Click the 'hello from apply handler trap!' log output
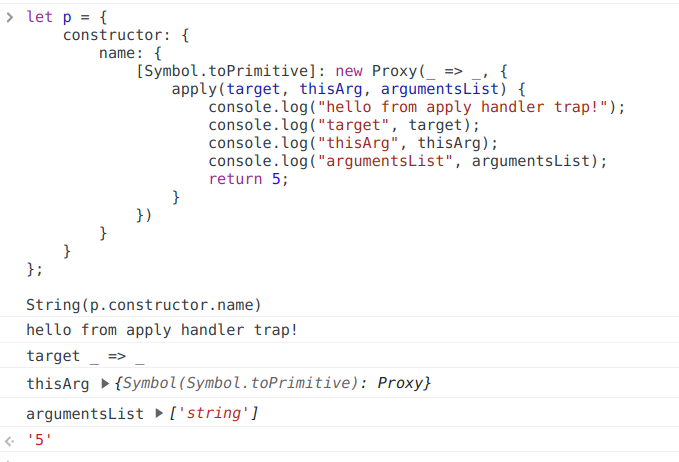The width and height of the screenshot is (679, 462). point(162,329)
